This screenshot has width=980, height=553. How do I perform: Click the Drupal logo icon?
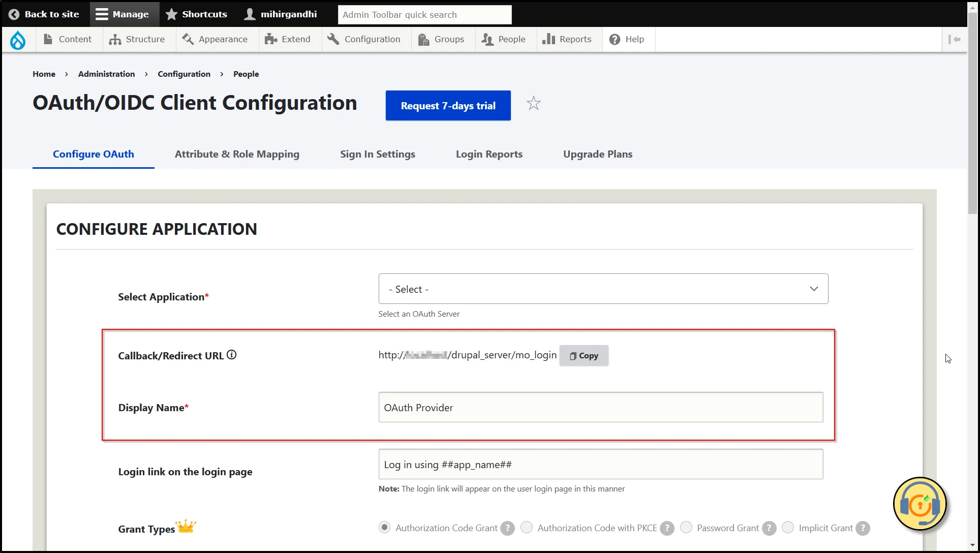click(x=18, y=39)
